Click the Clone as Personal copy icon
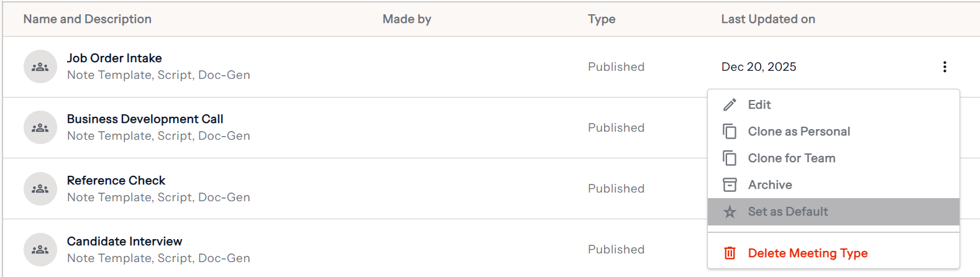This screenshot has height=277, width=980. tap(730, 132)
